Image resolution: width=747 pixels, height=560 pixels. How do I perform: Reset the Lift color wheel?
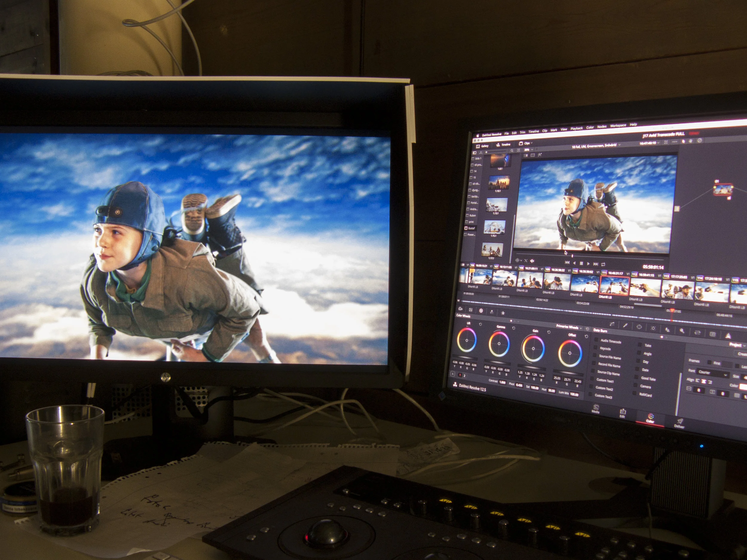click(480, 324)
